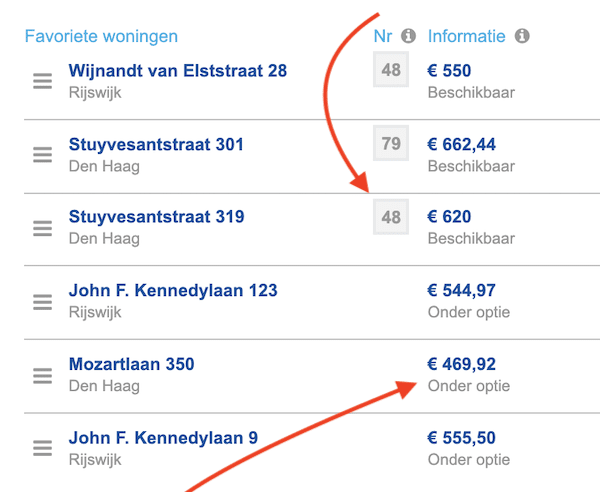View John F. Kennedylaan 9 details
Viewport: 600px width, 492px height.
pyautogui.click(x=163, y=438)
